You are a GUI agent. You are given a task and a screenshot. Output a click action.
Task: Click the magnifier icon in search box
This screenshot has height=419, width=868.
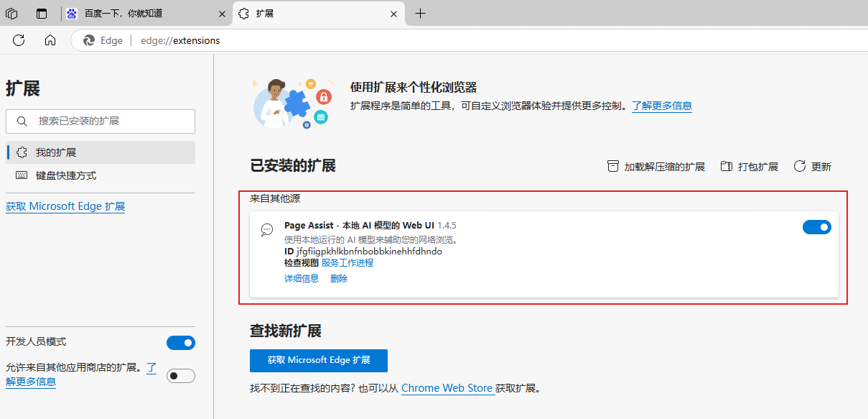(22, 121)
